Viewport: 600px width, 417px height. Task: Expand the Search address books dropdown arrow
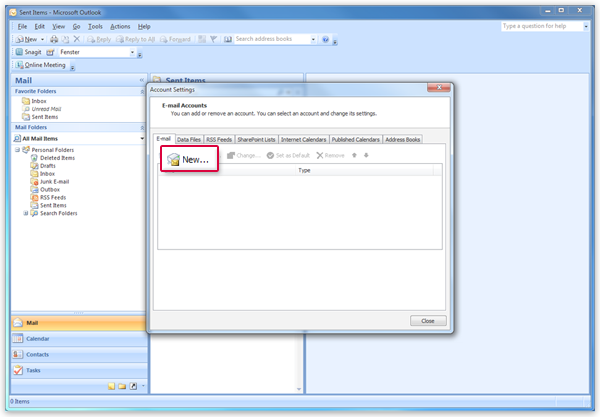pyautogui.click(x=313, y=39)
